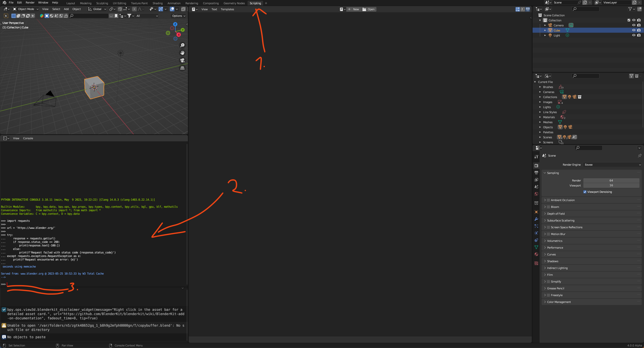Open the Output properties printer tab
Viewport: 644px width, 348px height.
(536, 173)
